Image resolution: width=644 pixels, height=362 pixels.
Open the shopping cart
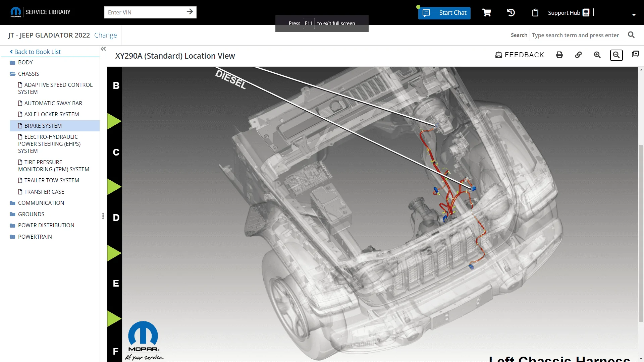pyautogui.click(x=487, y=13)
